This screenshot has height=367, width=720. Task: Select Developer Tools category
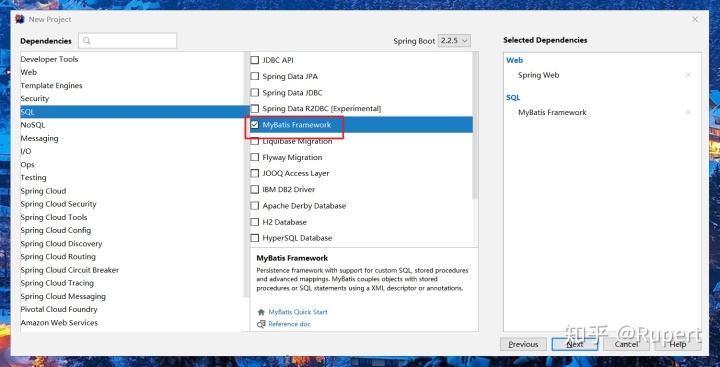(49, 59)
